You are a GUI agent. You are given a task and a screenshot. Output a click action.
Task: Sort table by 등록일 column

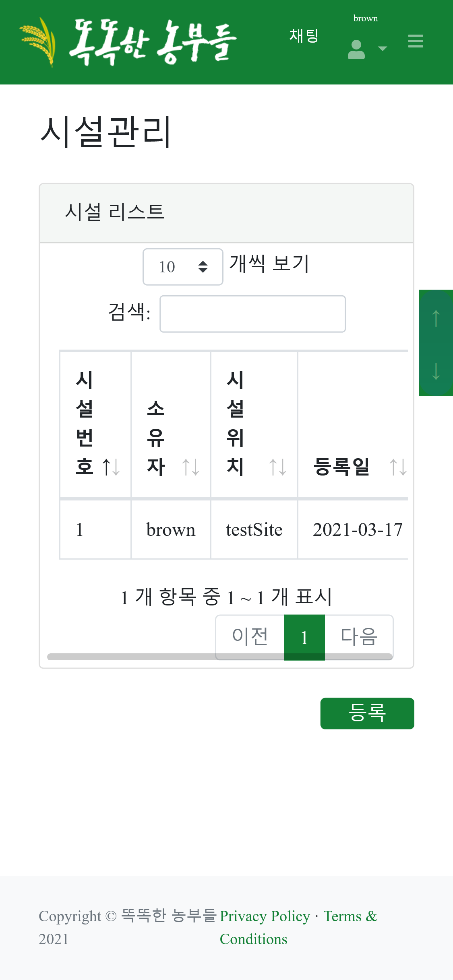tap(353, 467)
